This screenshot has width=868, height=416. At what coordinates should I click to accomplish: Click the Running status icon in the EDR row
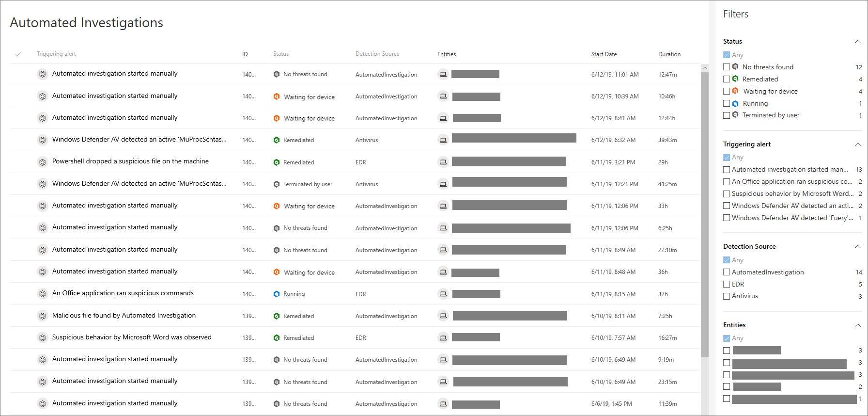[x=277, y=294]
